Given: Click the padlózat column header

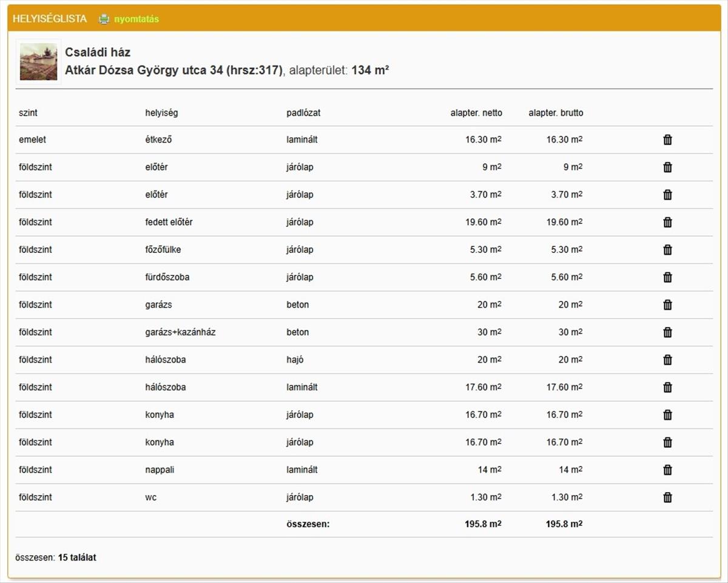Looking at the screenshot, I should tap(303, 113).
